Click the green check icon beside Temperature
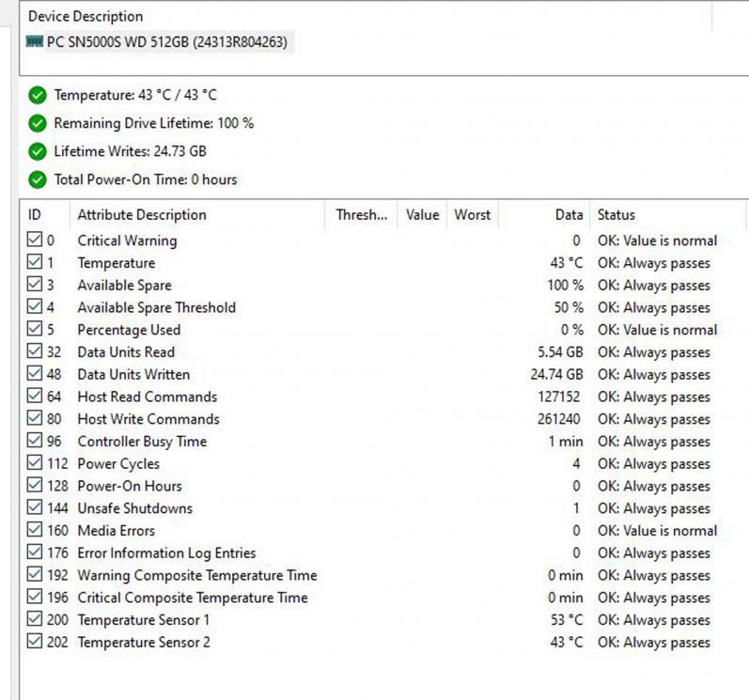 point(38,95)
